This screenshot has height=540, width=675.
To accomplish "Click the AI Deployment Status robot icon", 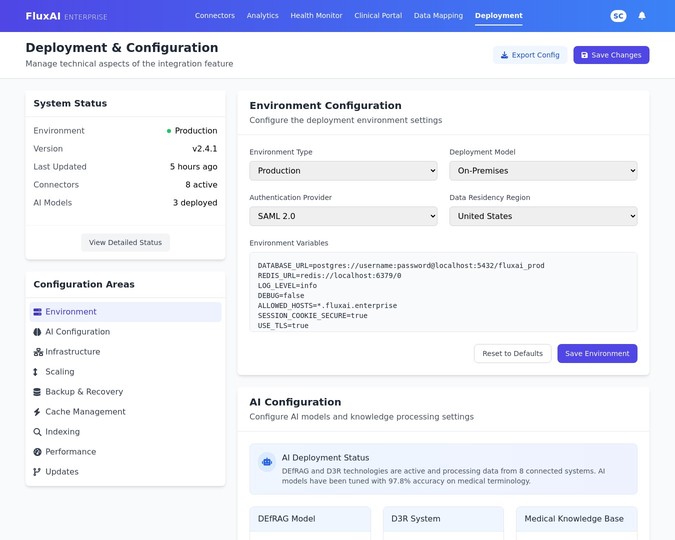I will click(267, 462).
